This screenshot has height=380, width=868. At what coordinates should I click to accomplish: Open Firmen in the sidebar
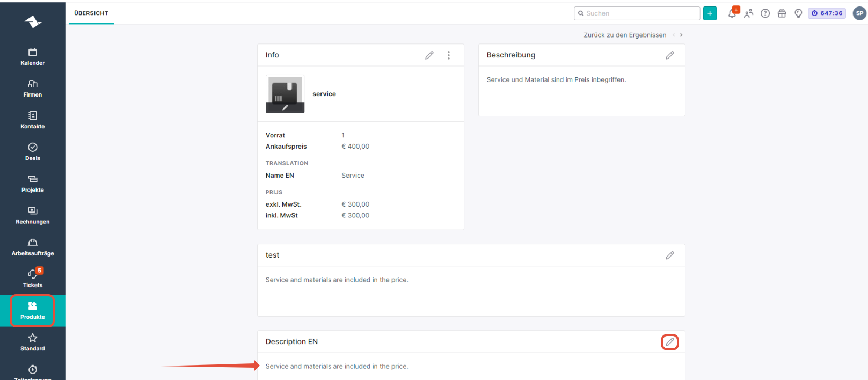coord(33,88)
